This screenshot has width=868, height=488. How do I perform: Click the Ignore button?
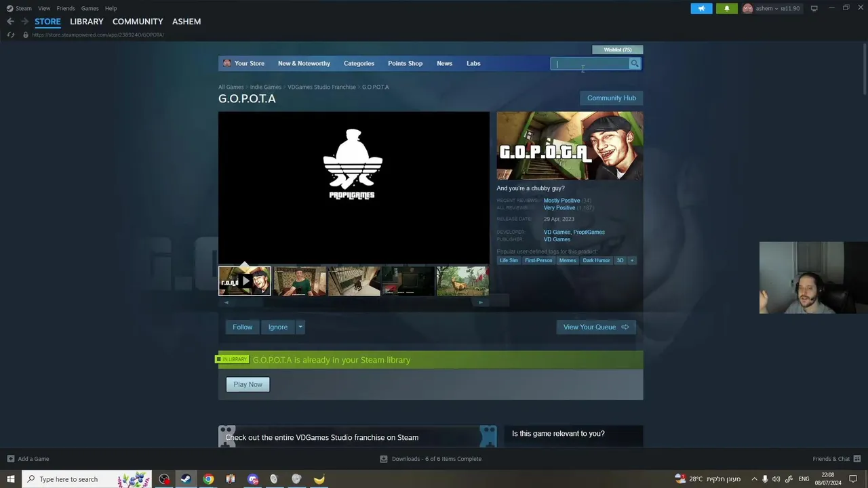(x=278, y=327)
